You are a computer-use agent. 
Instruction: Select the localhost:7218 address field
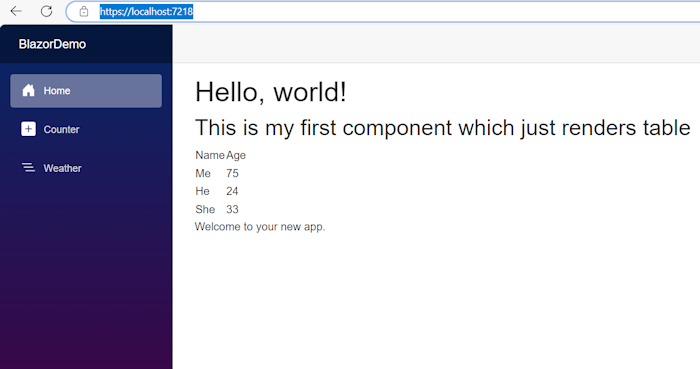(384, 12)
